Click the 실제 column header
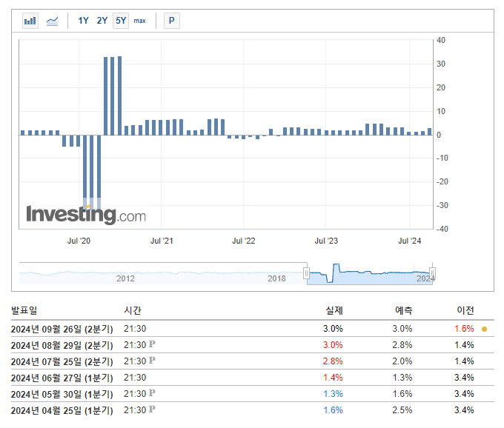The image size is (504, 428). click(x=334, y=310)
